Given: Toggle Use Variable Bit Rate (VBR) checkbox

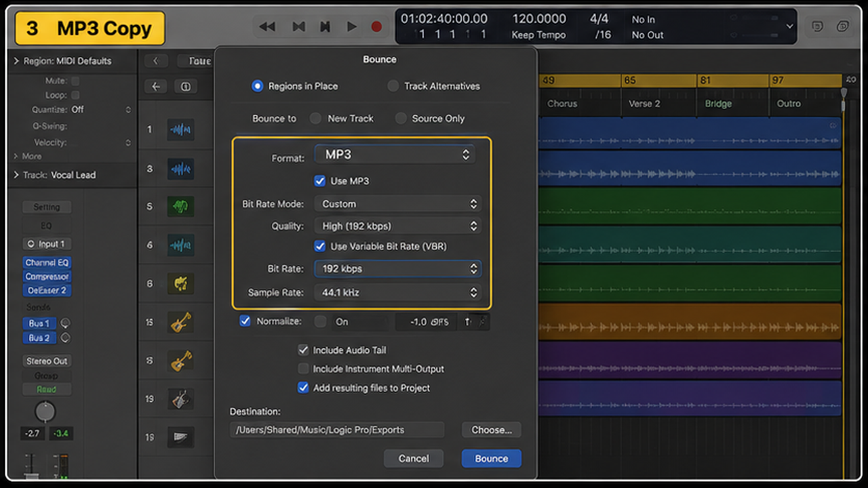Looking at the screenshot, I should [320, 246].
